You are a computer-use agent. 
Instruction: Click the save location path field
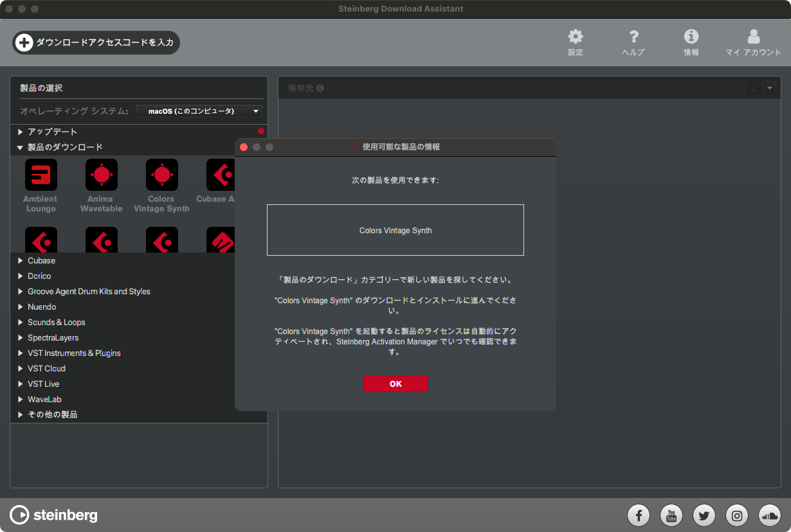point(536,88)
